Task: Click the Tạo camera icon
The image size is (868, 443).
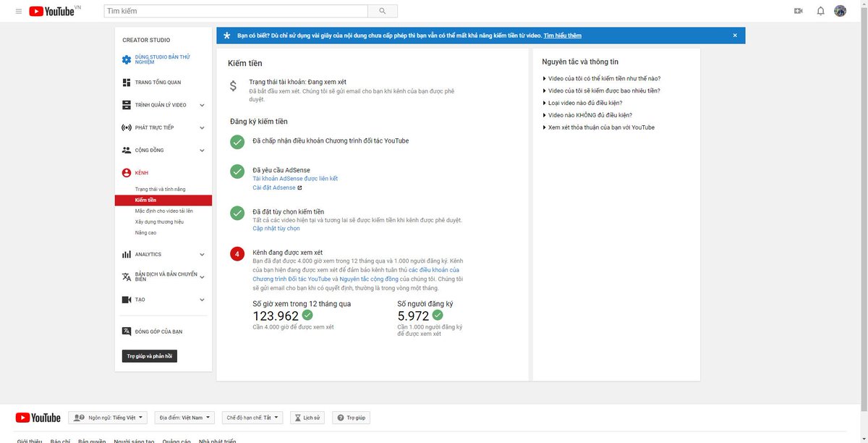Action: [x=127, y=299]
